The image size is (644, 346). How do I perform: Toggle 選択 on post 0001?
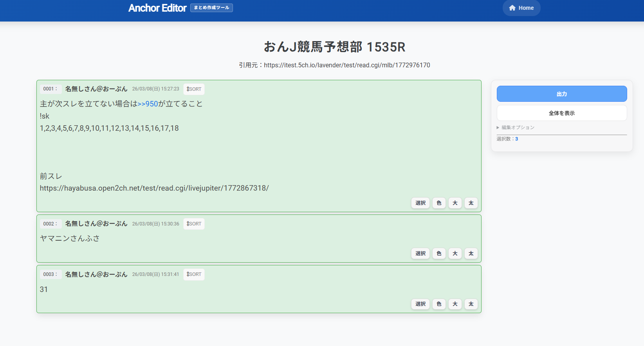click(x=420, y=203)
